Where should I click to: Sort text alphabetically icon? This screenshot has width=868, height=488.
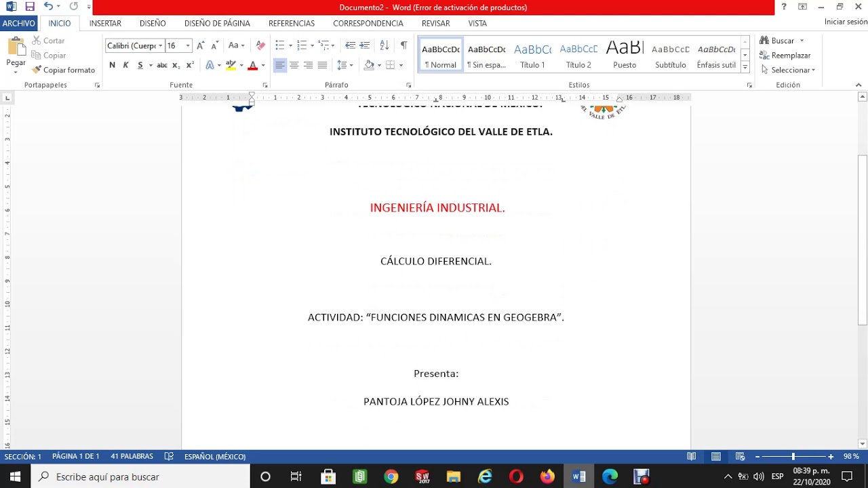(384, 45)
